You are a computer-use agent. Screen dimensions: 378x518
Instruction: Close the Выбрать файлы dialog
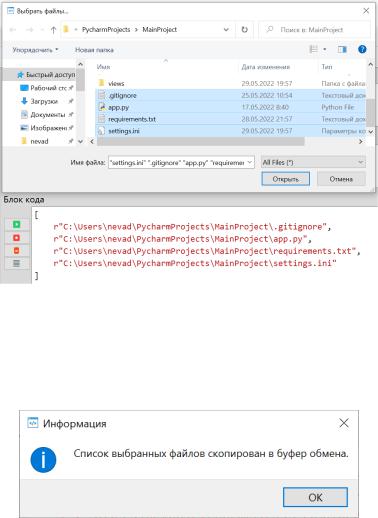366,11
